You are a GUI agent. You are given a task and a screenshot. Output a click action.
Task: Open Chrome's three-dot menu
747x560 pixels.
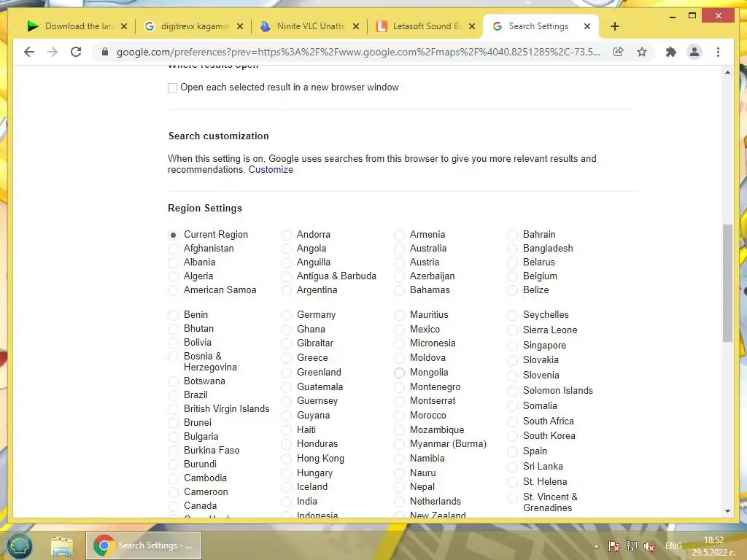[718, 52]
